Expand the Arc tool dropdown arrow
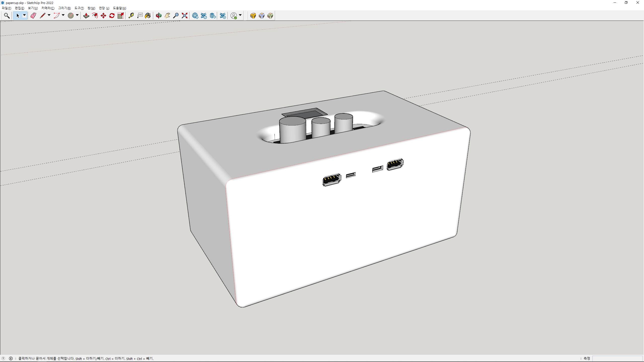The image size is (644, 362). pos(63,15)
